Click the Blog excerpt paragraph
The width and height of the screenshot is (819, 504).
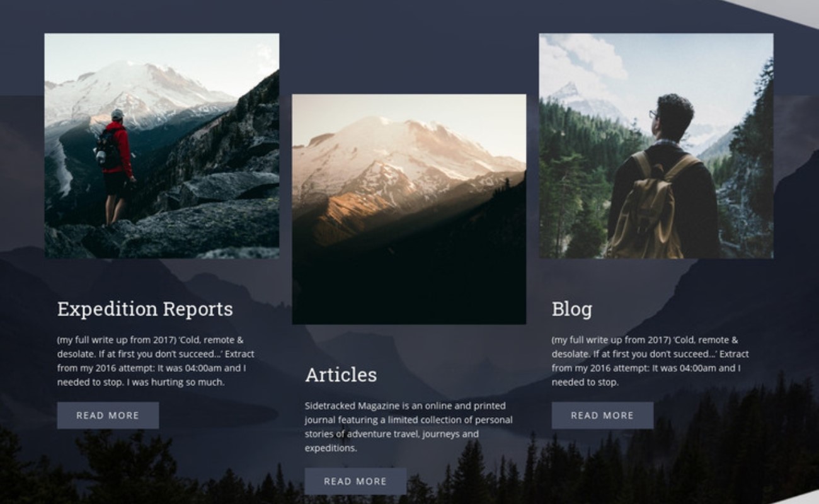(x=650, y=361)
